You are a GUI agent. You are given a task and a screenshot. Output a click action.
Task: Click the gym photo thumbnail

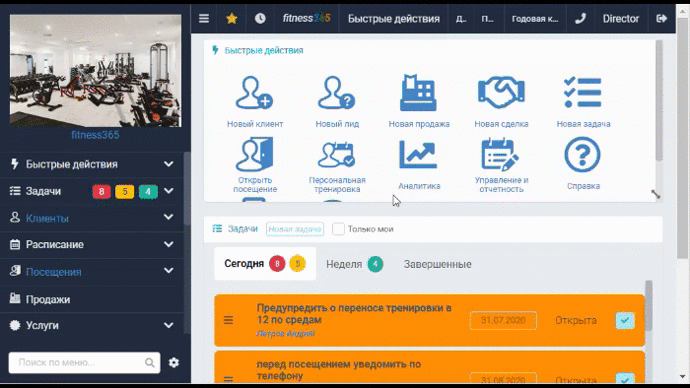click(95, 70)
